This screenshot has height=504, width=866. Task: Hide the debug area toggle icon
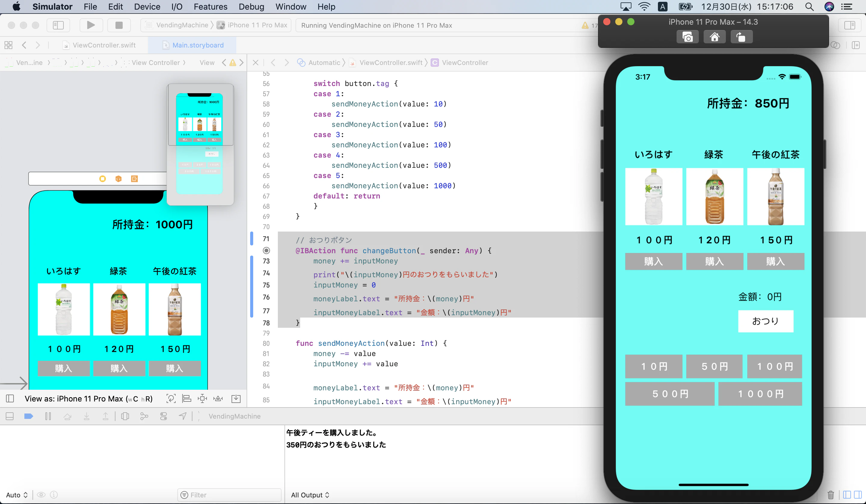[x=10, y=416]
